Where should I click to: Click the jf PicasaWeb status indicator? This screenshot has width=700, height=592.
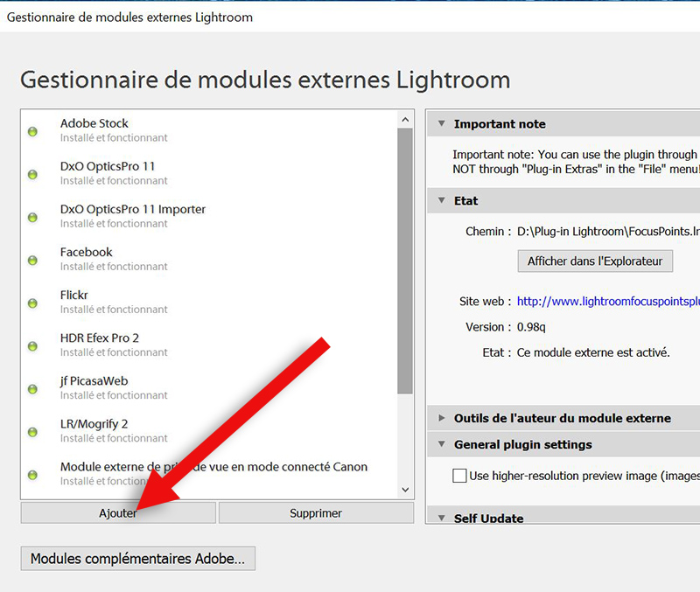point(32,389)
